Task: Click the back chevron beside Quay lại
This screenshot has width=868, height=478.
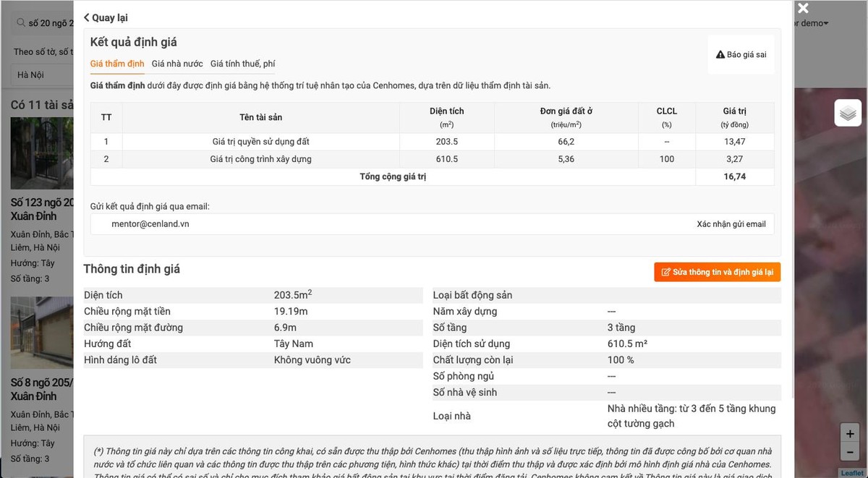Action: coord(86,17)
